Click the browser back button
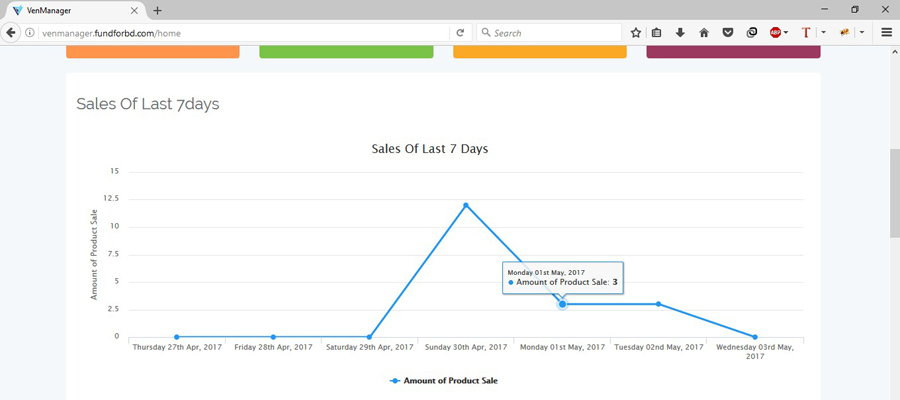 coord(12,32)
